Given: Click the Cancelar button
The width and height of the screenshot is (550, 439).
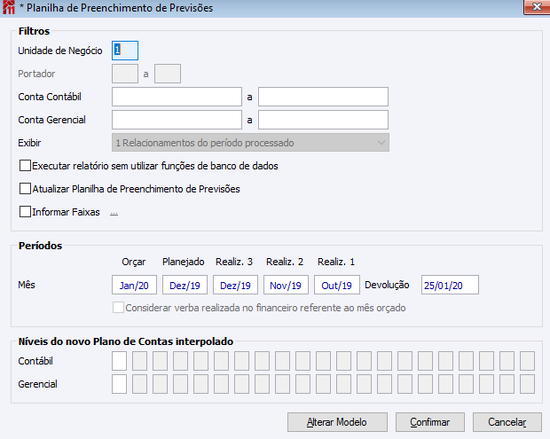Looking at the screenshot, I should [507, 422].
